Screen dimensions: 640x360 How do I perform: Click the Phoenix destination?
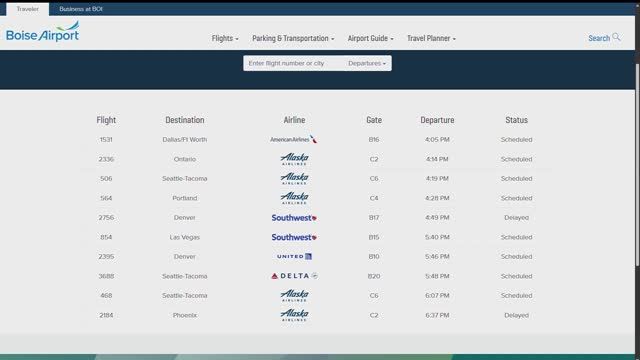coord(184,315)
